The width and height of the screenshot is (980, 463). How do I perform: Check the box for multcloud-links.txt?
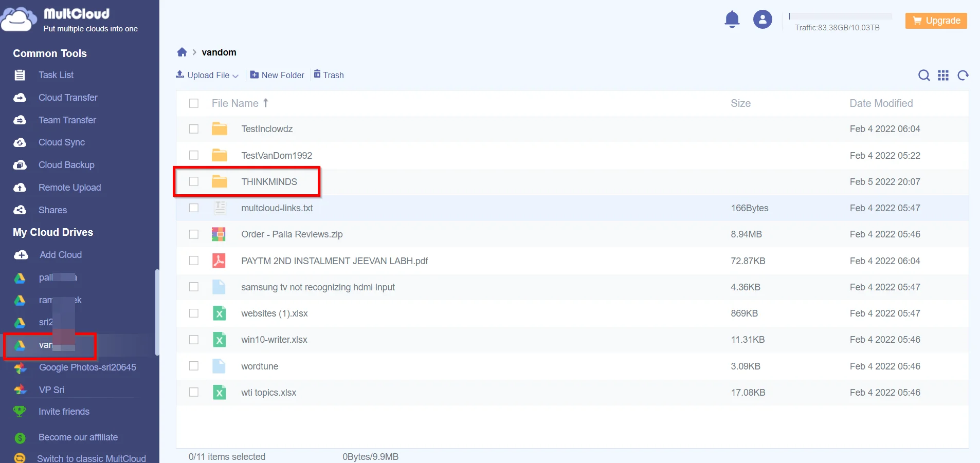[194, 208]
